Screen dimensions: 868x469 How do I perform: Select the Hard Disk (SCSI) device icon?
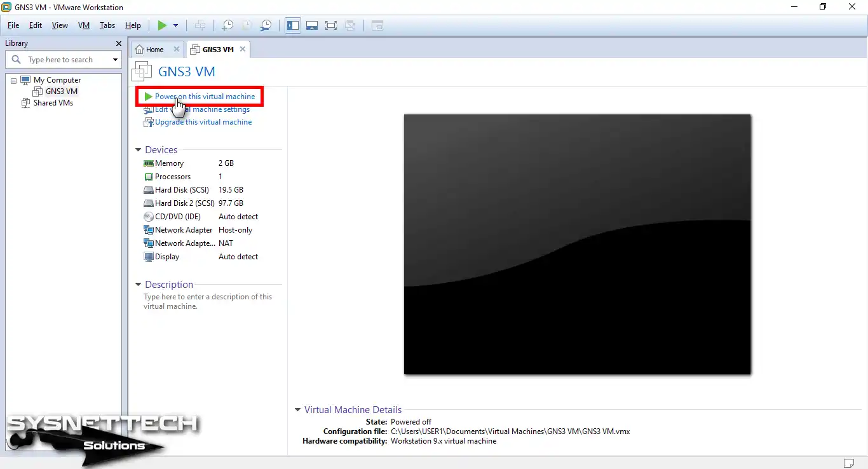pyautogui.click(x=149, y=190)
